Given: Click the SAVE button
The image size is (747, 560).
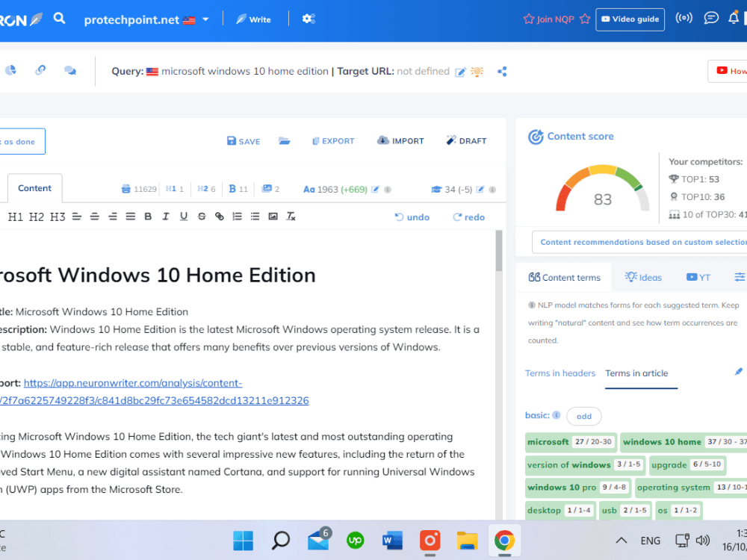Looking at the screenshot, I should 244,141.
